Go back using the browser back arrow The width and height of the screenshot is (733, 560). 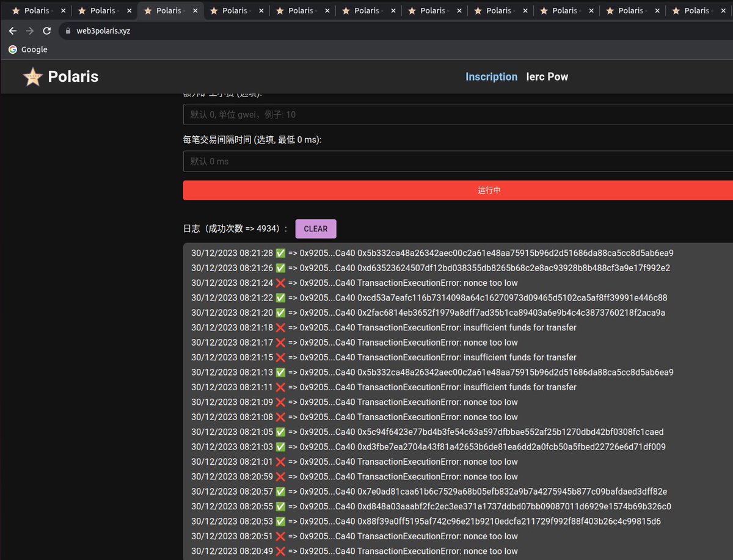click(x=12, y=31)
